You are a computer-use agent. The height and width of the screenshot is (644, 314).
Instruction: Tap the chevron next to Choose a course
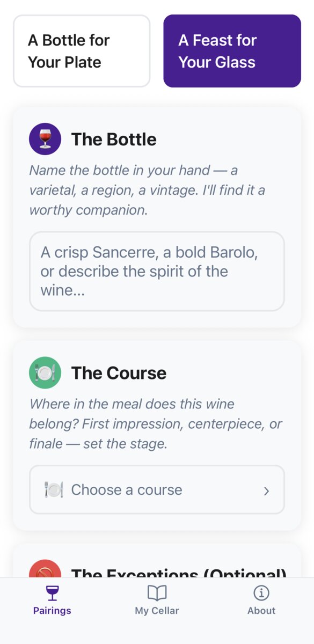(x=266, y=489)
